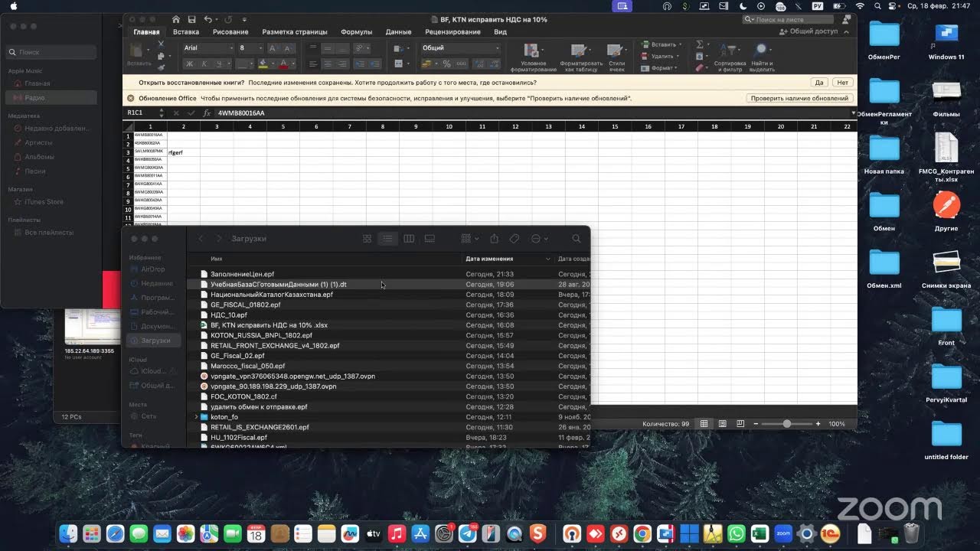Switch Excel to Normal view in status bar
The width and height of the screenshot is (980, 551).
tap(704, 424)
